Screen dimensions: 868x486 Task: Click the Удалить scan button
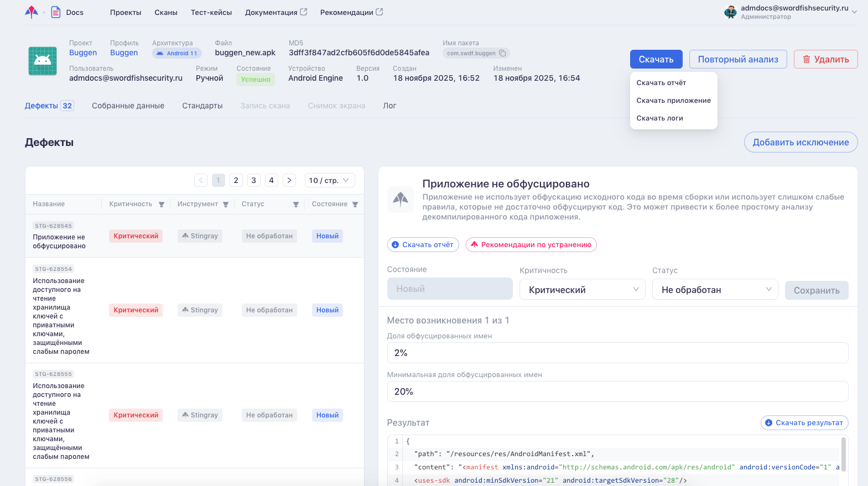[x=825, y=59]
